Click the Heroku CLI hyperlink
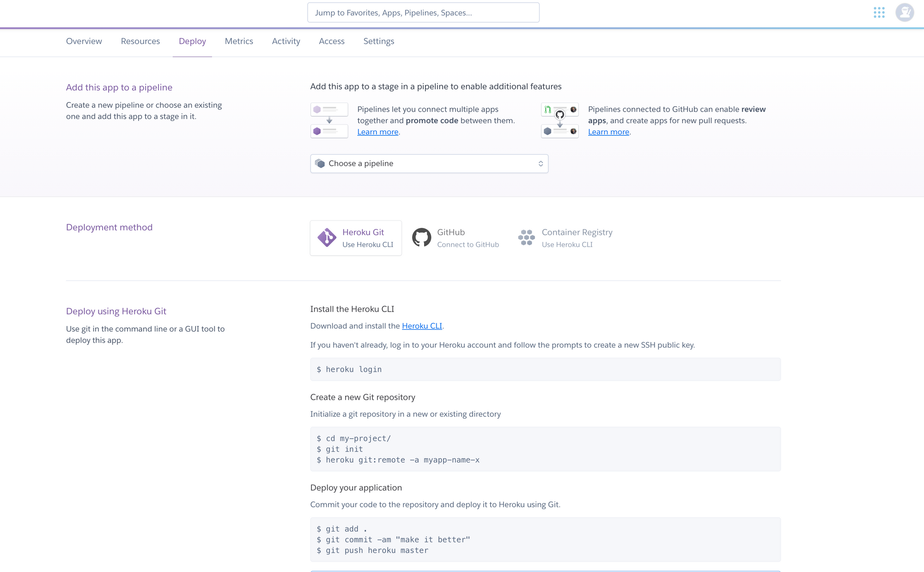The height and width of the screenshot is (572, 924). 422,326
